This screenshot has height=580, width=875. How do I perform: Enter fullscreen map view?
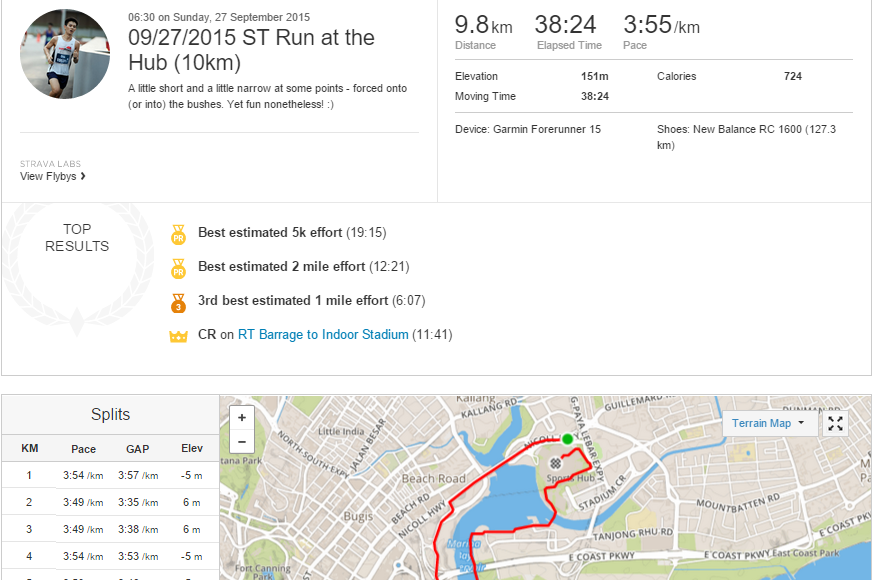coord(836,423)
